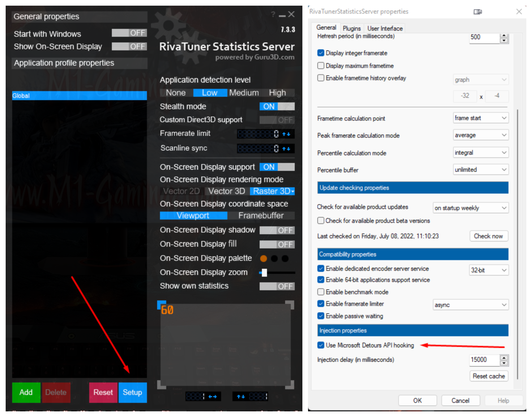532x417 pixels.
Task: Switch to the User Interface tab
Action: [x=384, y=28]
